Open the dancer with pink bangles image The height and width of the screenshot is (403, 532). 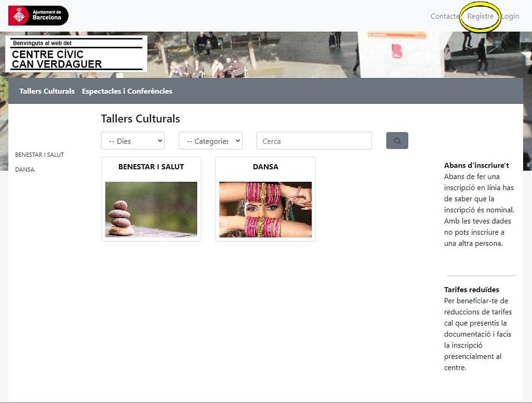pos(265,209)
